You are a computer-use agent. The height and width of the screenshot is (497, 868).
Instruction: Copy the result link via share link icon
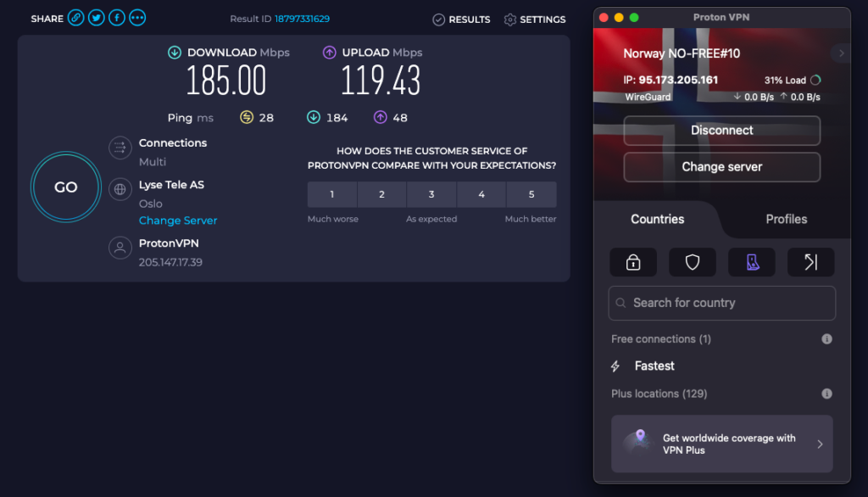pyautogui.click(x=75, y=19)
